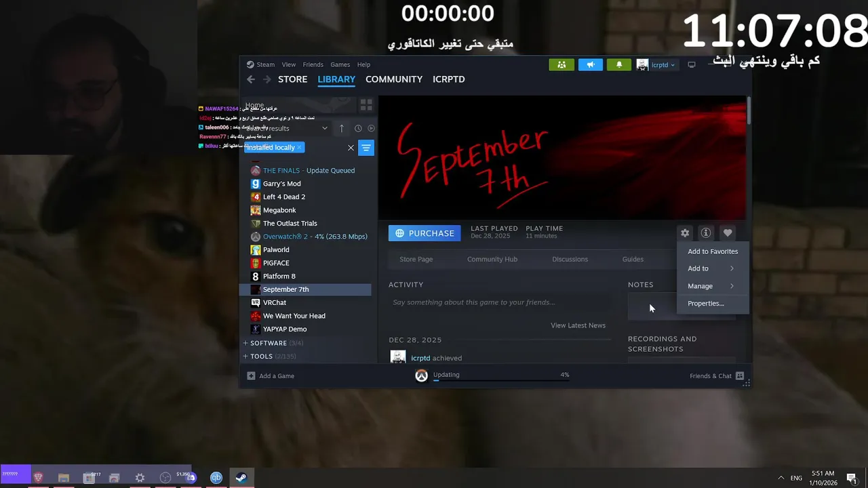Switch to the STORE tab

tap(292, 79)
